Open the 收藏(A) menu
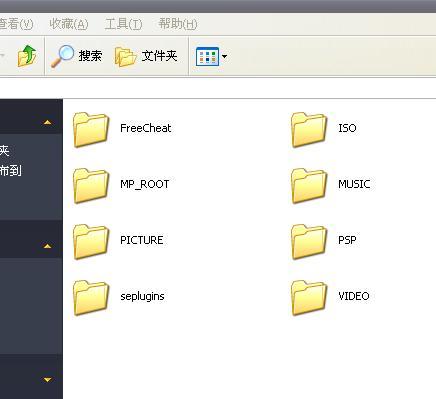436x399 pixels. pyautogui.click(x=69, y=24)
